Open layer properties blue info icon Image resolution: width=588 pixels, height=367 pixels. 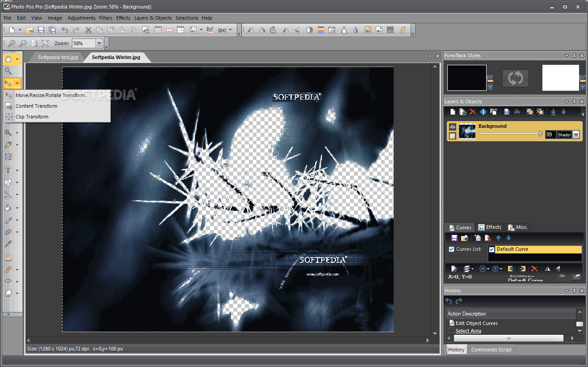pos(483,112)
